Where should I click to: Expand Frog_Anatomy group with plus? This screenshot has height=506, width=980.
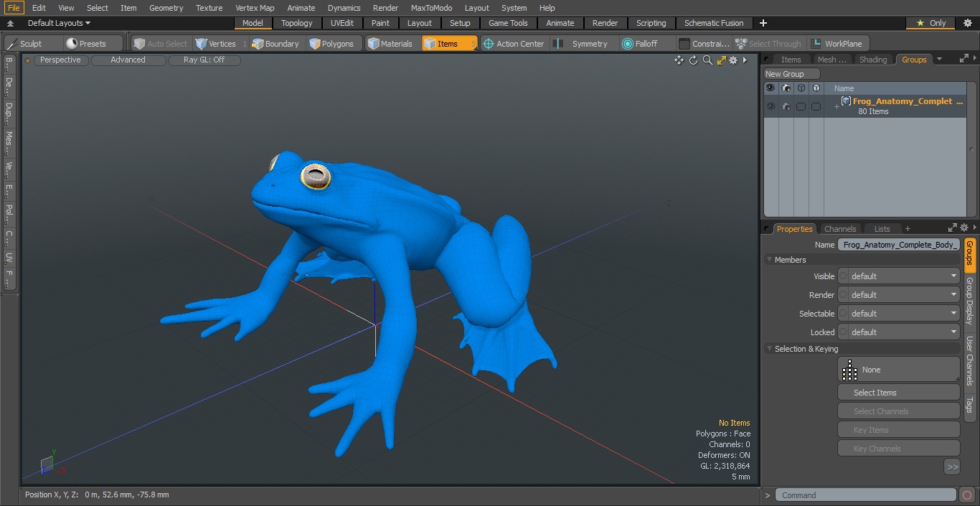[836, 106]
